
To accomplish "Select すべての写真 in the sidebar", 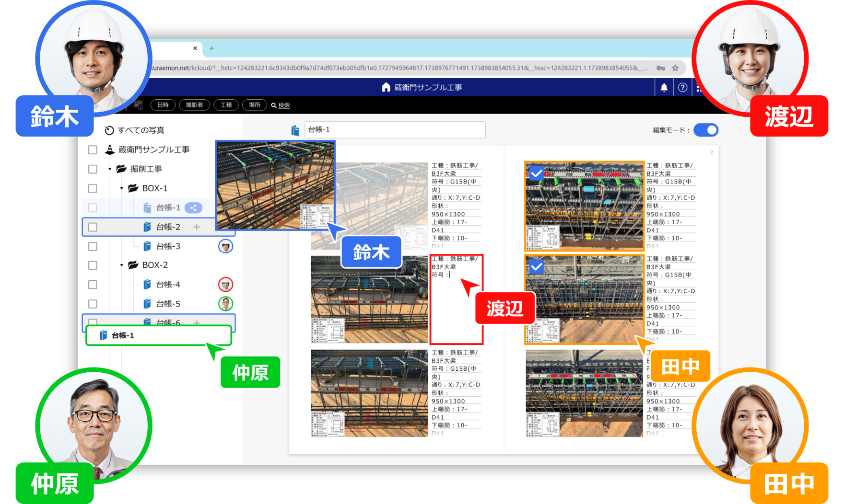I will coord(141,130).
